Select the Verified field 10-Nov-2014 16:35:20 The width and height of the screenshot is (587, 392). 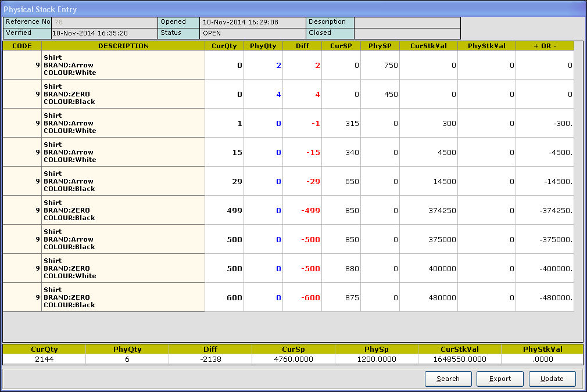click(x=105, y=33)
